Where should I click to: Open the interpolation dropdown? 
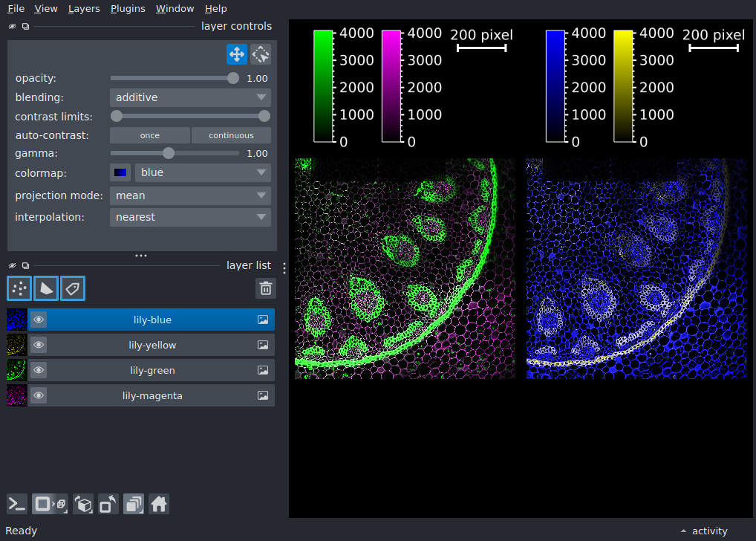[190, 217]
